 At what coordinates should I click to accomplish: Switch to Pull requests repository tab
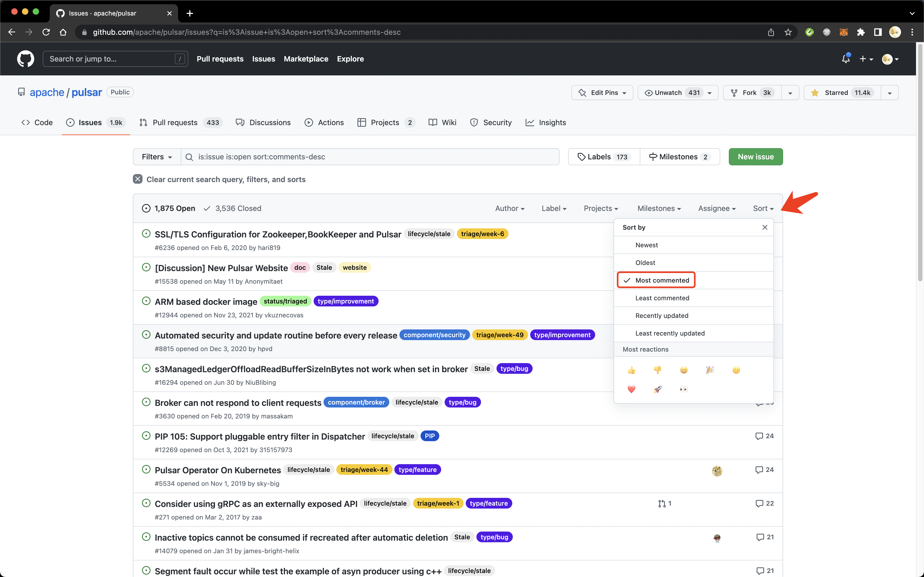(181, 122)
